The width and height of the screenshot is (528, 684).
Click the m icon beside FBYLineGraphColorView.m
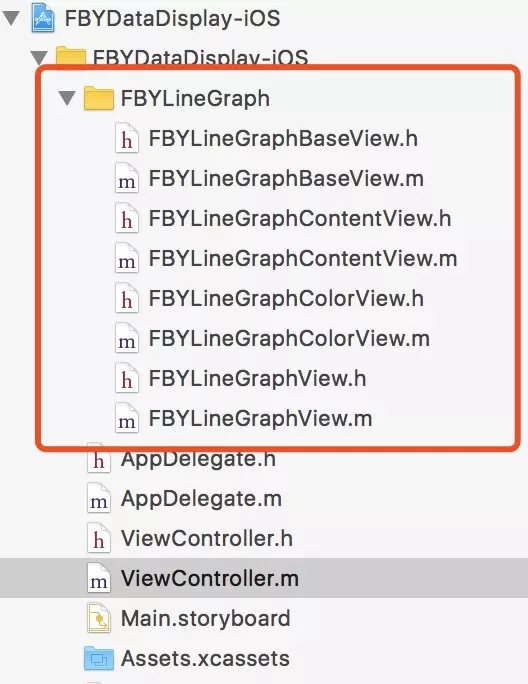coord(127,339)
